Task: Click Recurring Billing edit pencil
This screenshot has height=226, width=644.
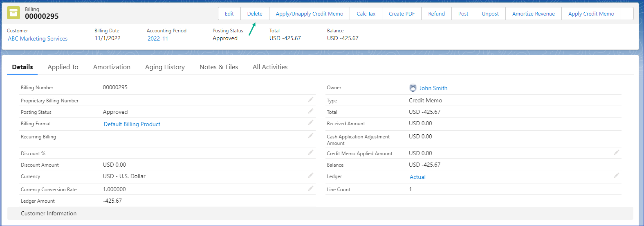Action: pos(311,136)
